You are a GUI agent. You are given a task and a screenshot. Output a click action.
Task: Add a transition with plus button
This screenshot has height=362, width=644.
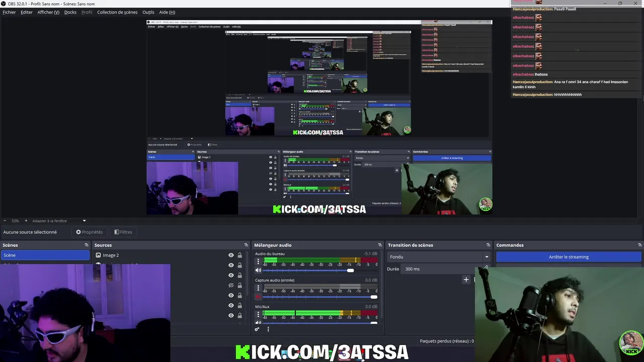(466, 280)
